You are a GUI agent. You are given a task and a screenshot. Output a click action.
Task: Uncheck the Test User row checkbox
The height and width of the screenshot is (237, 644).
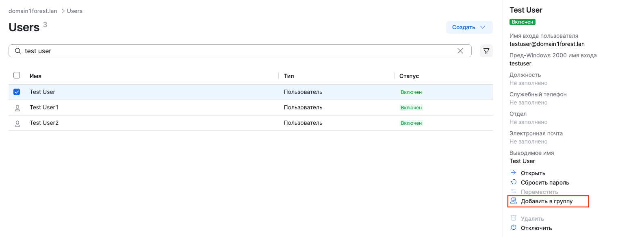17,92
